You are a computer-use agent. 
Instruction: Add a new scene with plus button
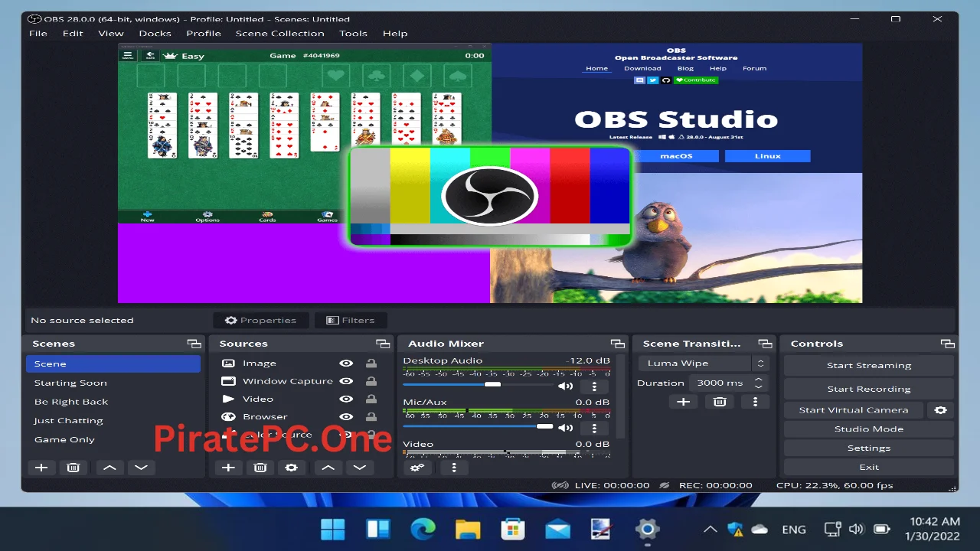pyautogui.click(x=41, y=468)
